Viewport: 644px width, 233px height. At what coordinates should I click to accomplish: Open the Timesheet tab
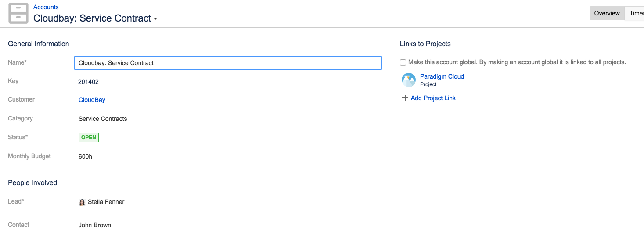pos(636,13)
